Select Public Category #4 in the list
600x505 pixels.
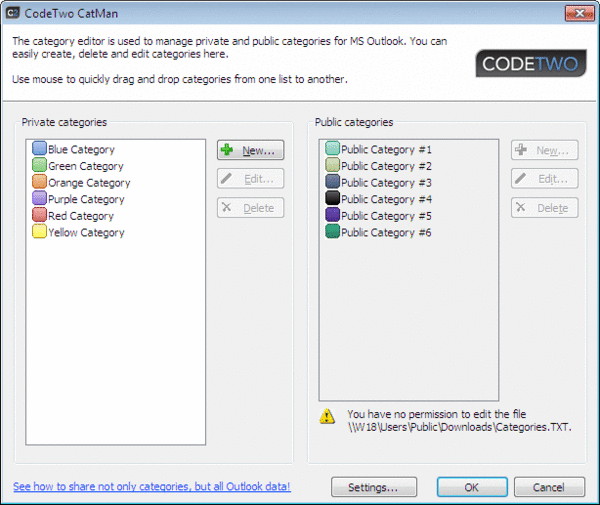(378, 199)
